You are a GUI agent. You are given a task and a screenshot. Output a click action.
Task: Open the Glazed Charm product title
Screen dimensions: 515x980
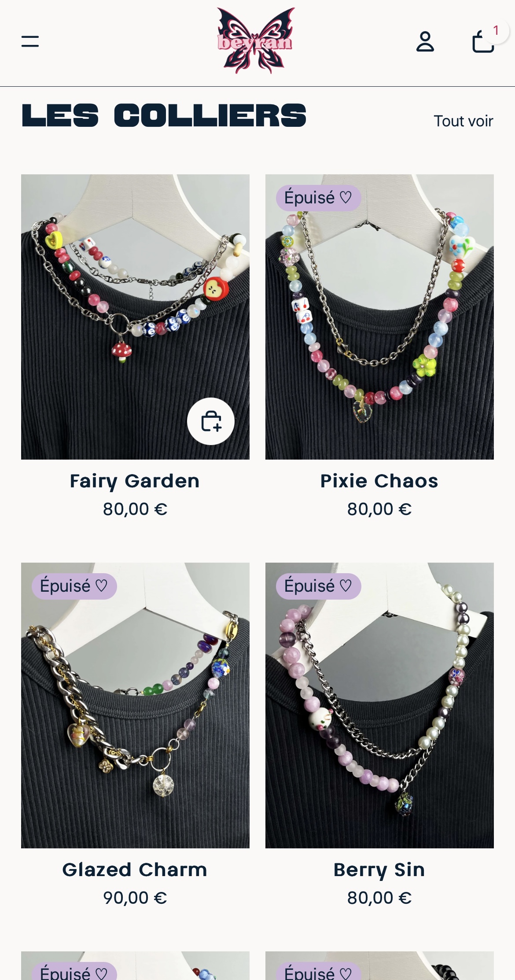pyautogui.click(x=135, y=870)
